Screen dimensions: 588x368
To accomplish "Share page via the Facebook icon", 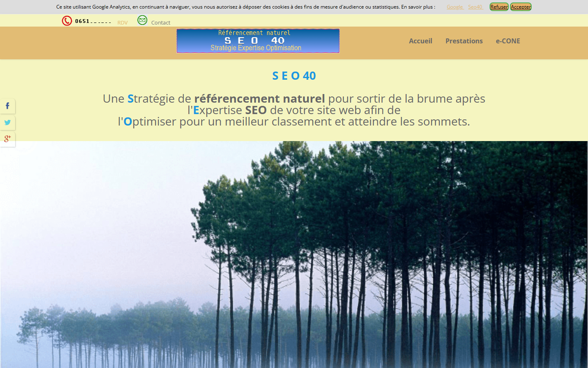I will 7,106.
